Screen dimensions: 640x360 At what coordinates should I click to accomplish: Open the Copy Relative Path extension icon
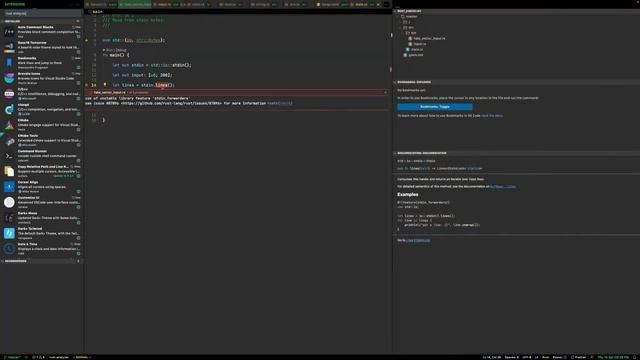tap(9, 171)
